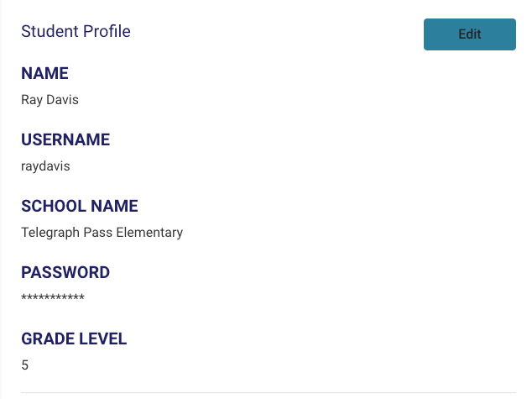Select the first name Ray
The width and height of the screenshot is (532, 399).
tap(31, 100)
